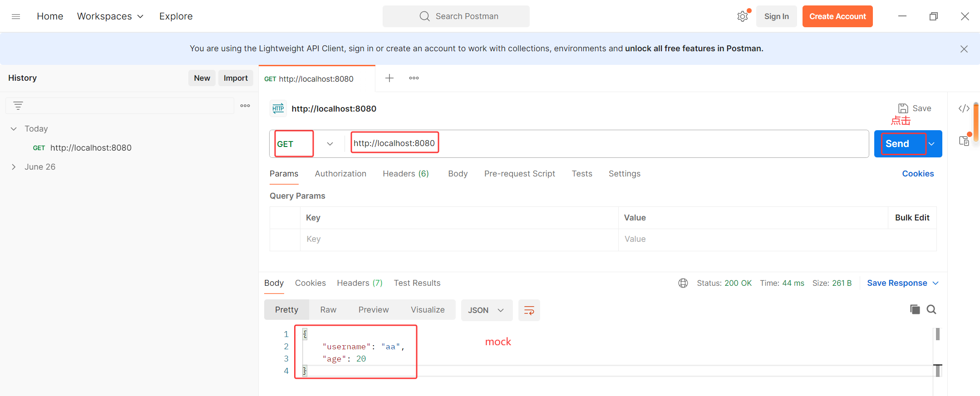Select the Pretty response view
The width and height of the screenshot is (980, 396).
point(286,310)
